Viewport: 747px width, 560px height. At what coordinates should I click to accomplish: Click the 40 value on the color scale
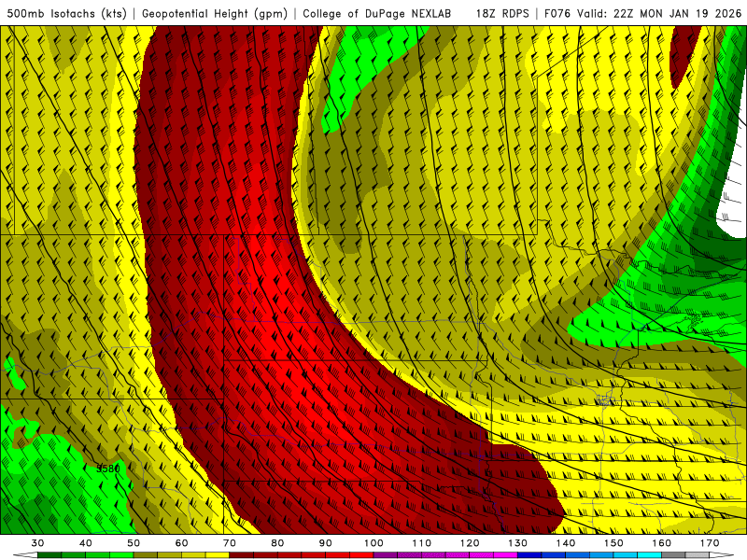coord(86,543)
